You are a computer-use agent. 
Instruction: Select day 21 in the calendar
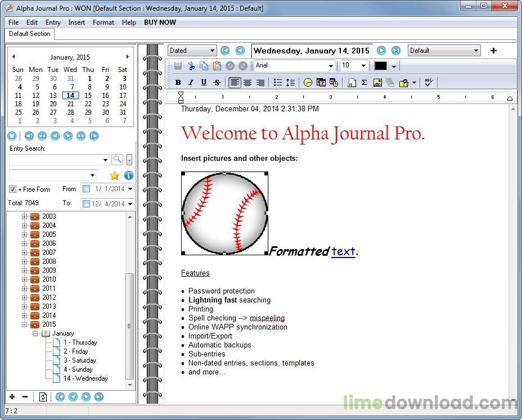click(x=70, y=104)
